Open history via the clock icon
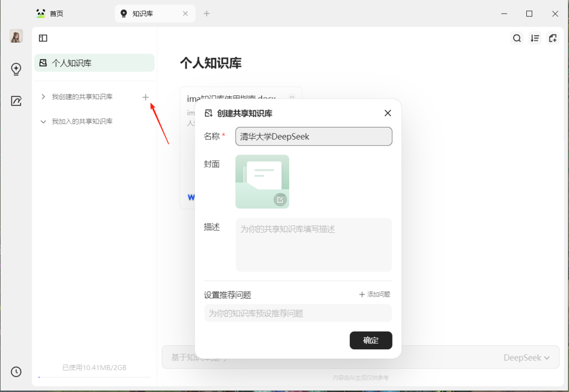Viewport: 569px width, 392px height. point(16,371)
